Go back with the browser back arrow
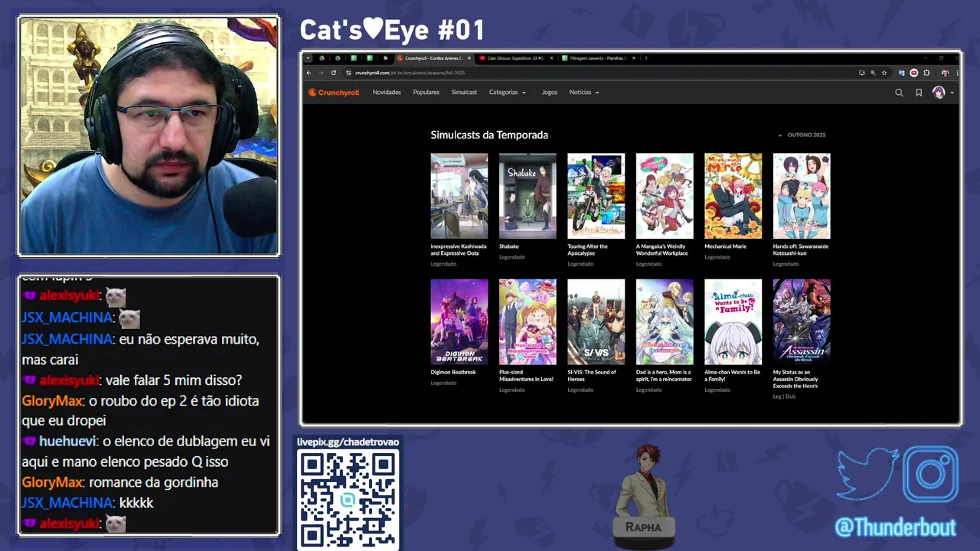Screen dimensions: 980x551 coord(309,73)
